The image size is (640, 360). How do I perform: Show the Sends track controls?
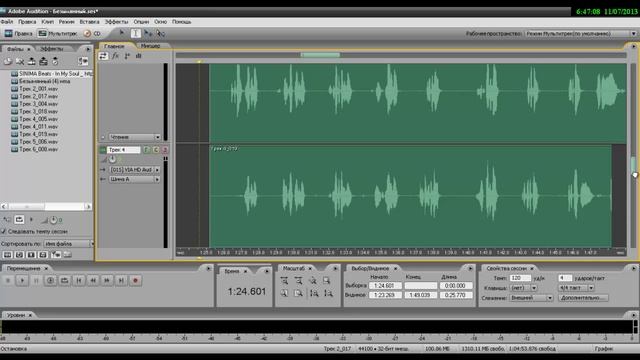click(x=127, y=56)
